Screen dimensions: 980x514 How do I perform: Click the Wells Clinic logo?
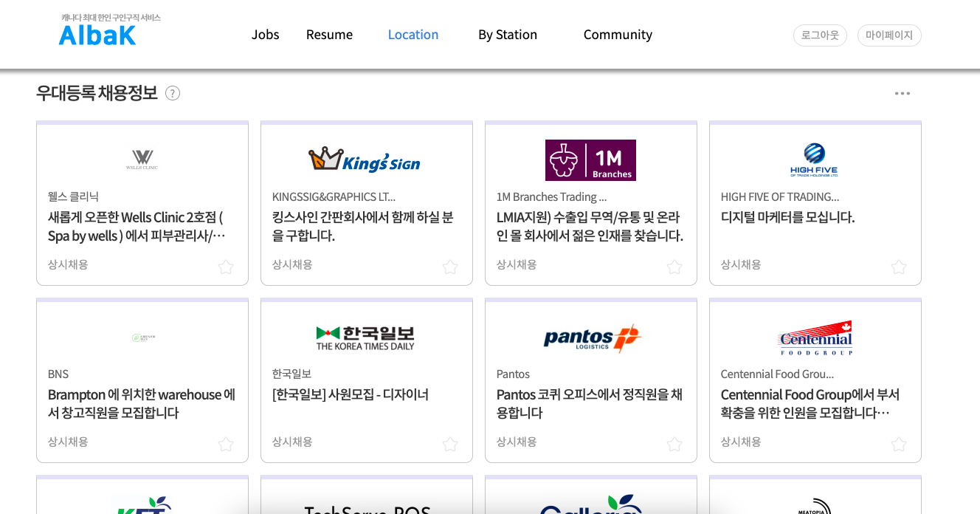tap(142, 160)
